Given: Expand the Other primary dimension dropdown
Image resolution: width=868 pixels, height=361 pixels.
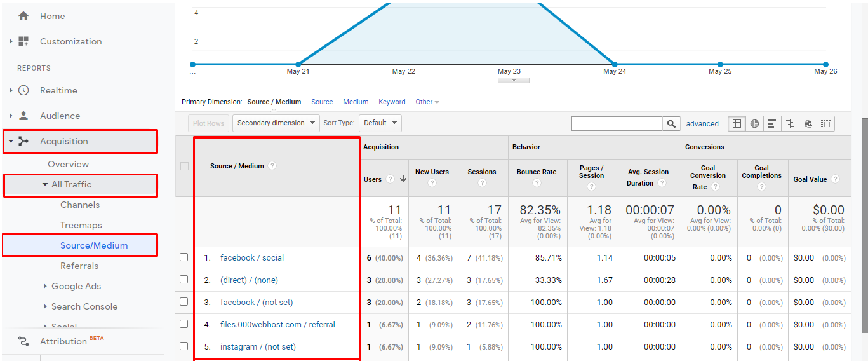Looking at the screenshot, I should [x=427, y=102].
